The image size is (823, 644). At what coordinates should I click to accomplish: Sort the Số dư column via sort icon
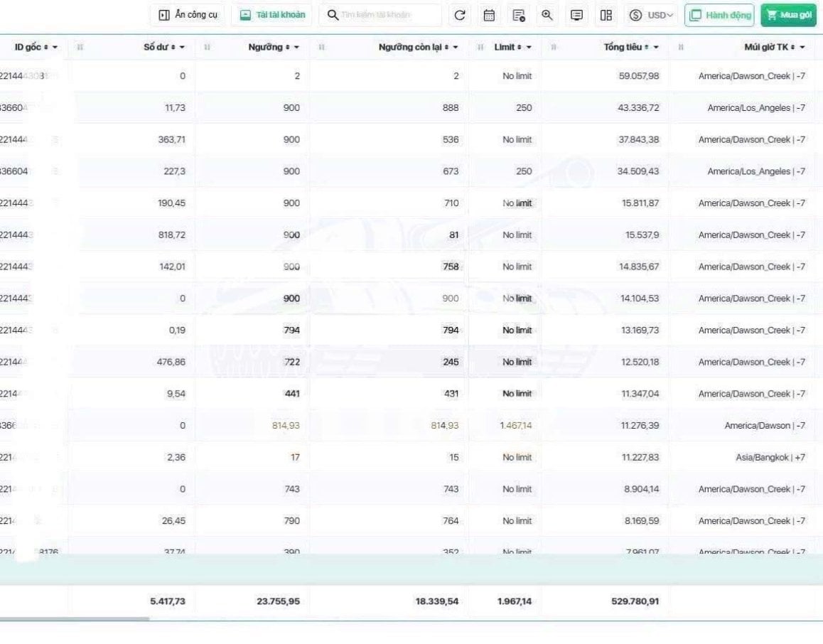tap(173, 47)
